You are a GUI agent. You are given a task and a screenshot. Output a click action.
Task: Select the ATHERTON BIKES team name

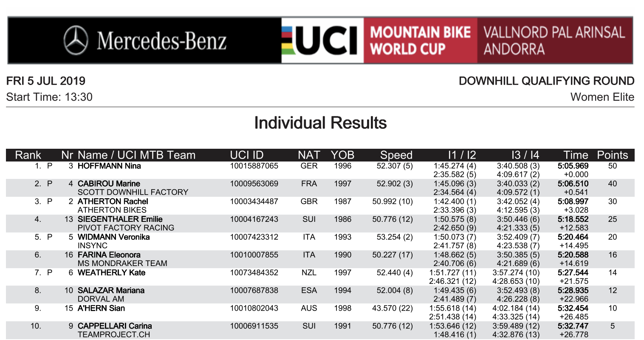coord(112,210)
